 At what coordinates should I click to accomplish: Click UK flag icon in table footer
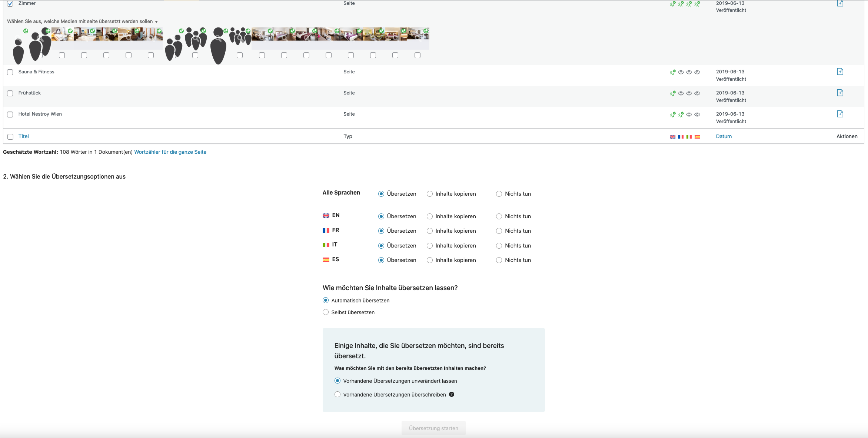click(x=672, y=137)
